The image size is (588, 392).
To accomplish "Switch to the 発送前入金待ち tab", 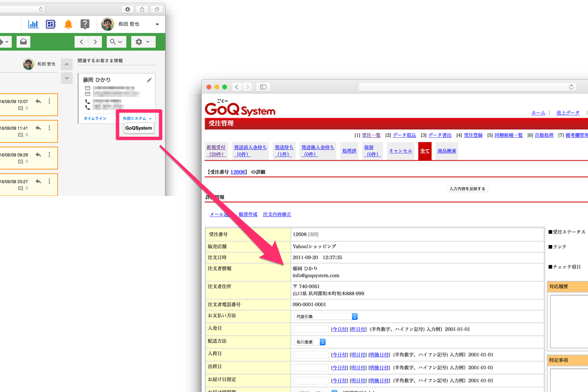I will [x=250, y=151].
